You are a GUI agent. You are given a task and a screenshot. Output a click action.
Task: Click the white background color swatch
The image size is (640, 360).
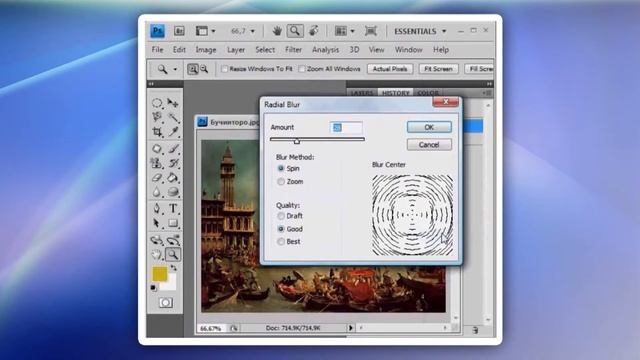(x=171, y=284)
